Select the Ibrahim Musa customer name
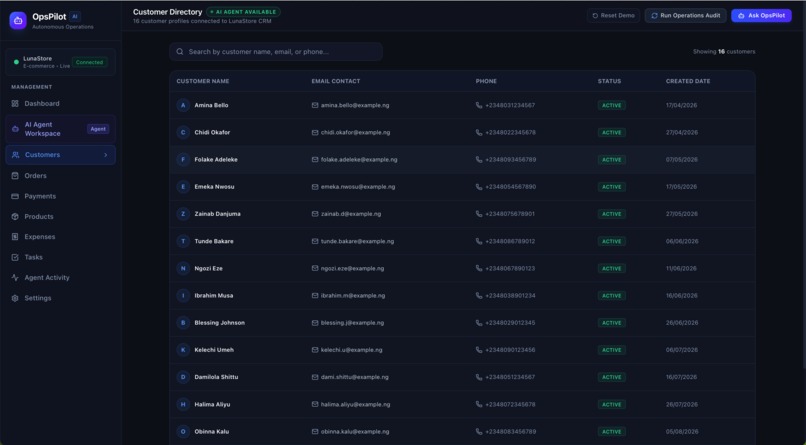 click(214, 295)
